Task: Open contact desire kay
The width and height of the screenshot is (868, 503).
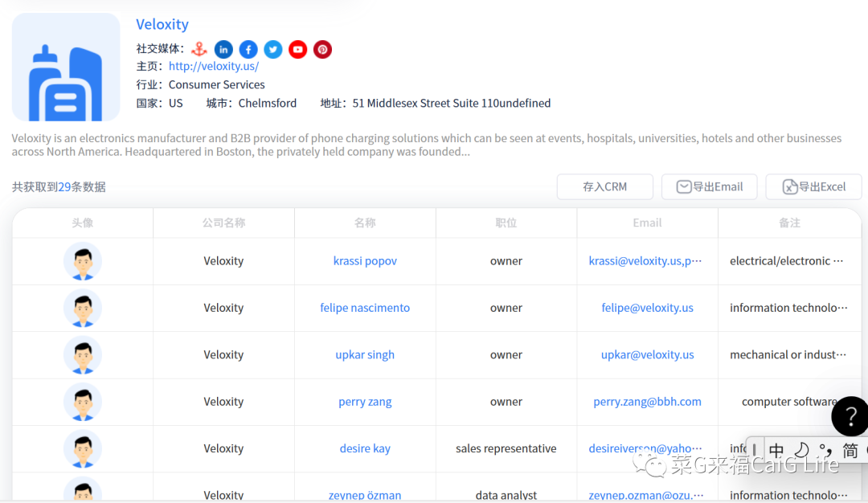Action: 365,449
